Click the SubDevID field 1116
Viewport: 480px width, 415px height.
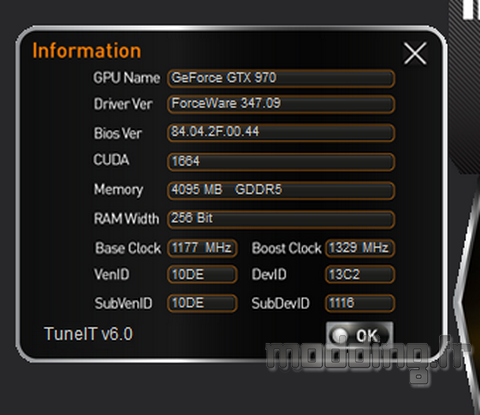[360, 303]
